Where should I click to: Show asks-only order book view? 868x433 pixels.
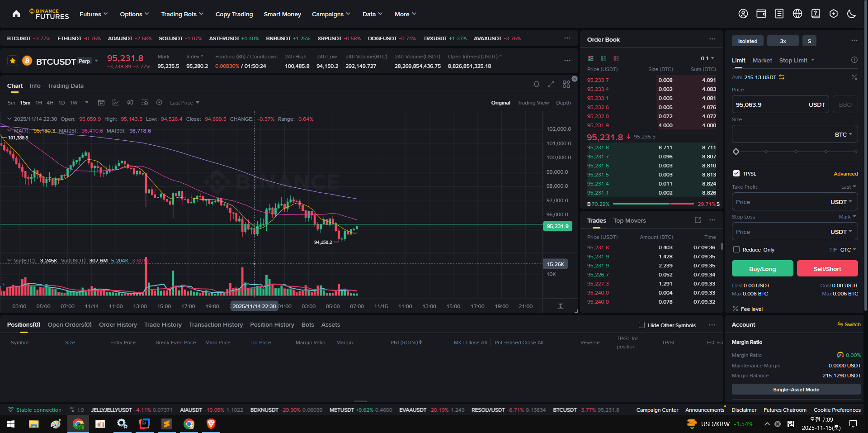click(616, 58)
